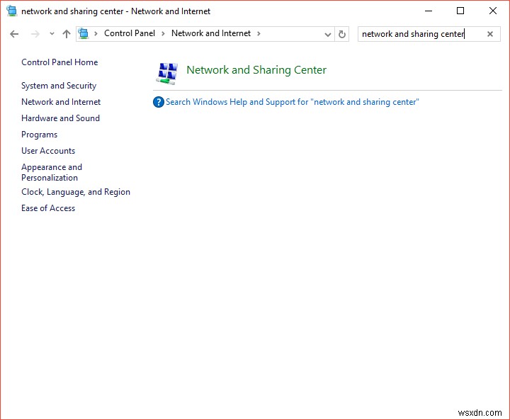The height and width of the screenshot is (420, 510).
Task: Open the Programs category
Action: tap(40, 135)
